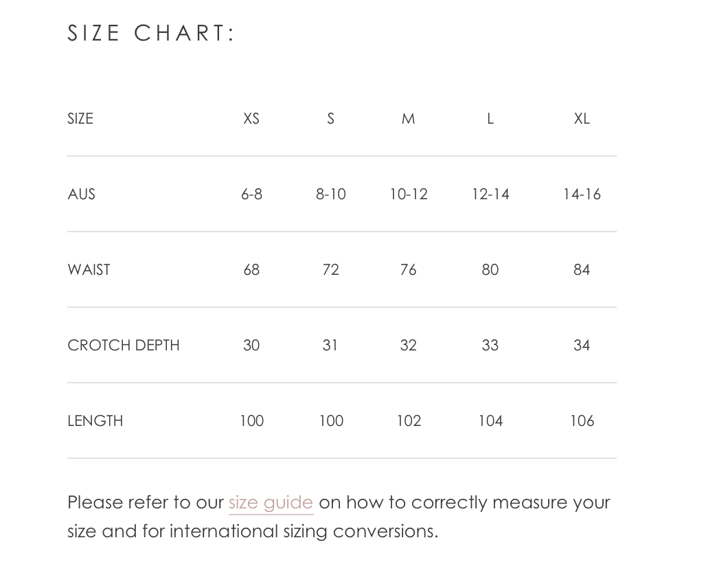Click the LENGTH row label
Image resolution: width=728 pixels, height=573 pixels.
click(95, 421)
